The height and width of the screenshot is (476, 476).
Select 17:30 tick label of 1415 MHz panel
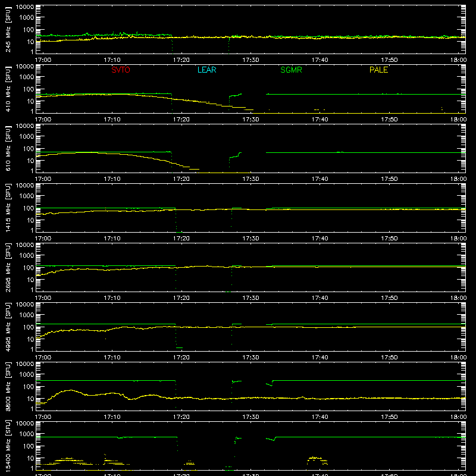(x=250, y=239)
